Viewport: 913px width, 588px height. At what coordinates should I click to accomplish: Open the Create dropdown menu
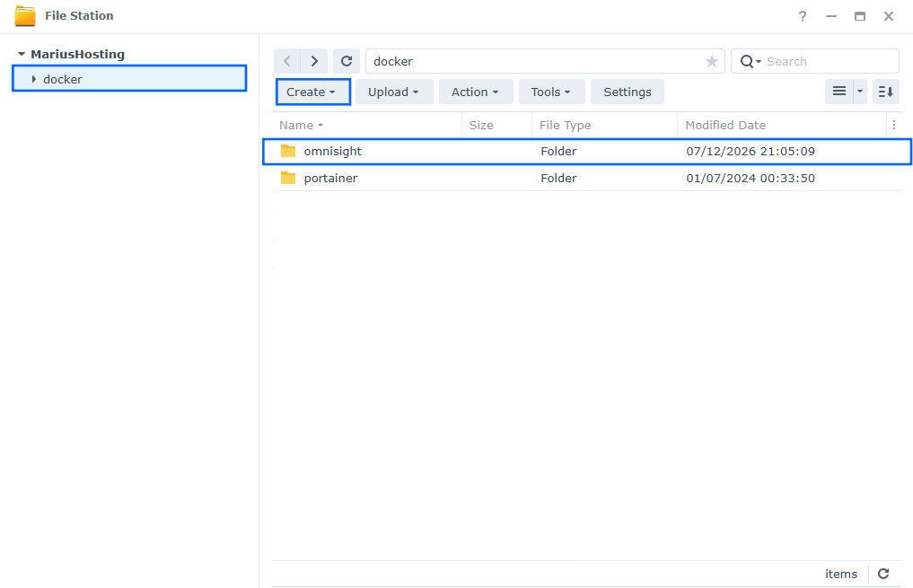(x=312, y=92)
